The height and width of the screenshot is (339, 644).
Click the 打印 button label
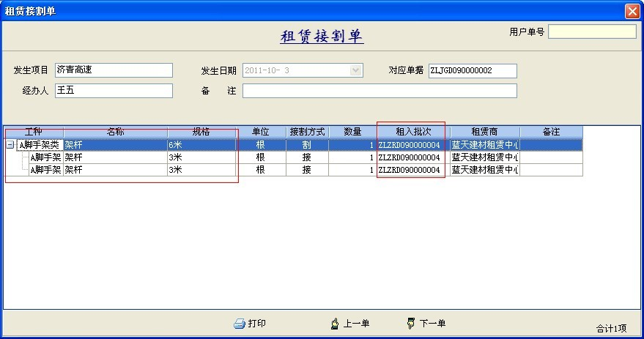click(x=256, y=324)
